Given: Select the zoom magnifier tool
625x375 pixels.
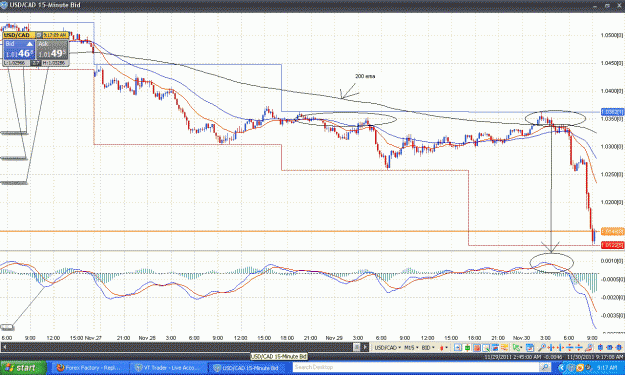Looking at the screenshot, I should (x=542, y=348).
